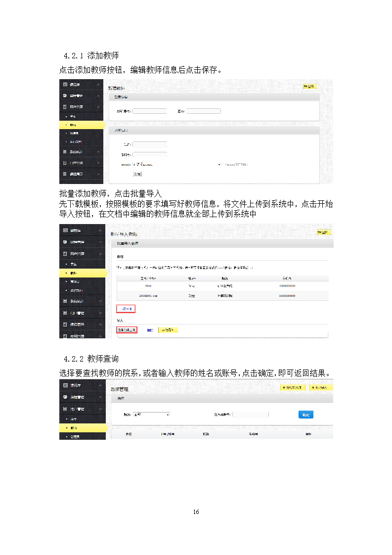
Task: Click the yellow batch import button in teacher management
Action: [x=321, y=388]
